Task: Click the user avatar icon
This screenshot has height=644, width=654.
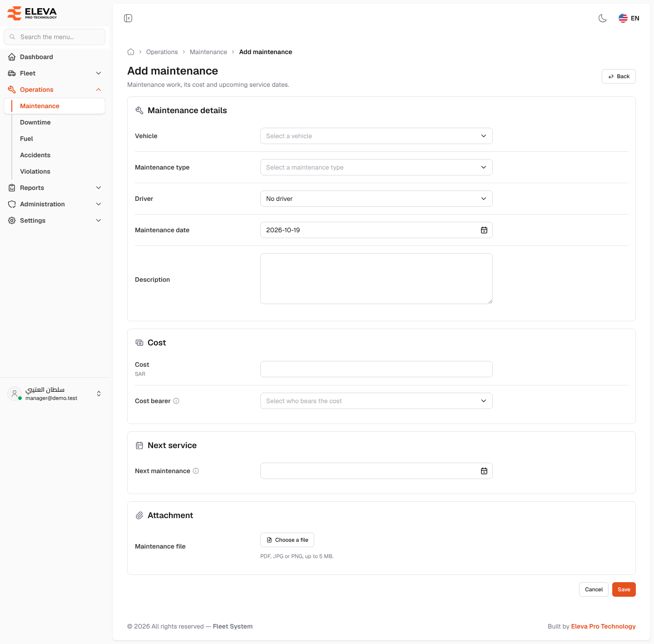Action: pos(15,394)
